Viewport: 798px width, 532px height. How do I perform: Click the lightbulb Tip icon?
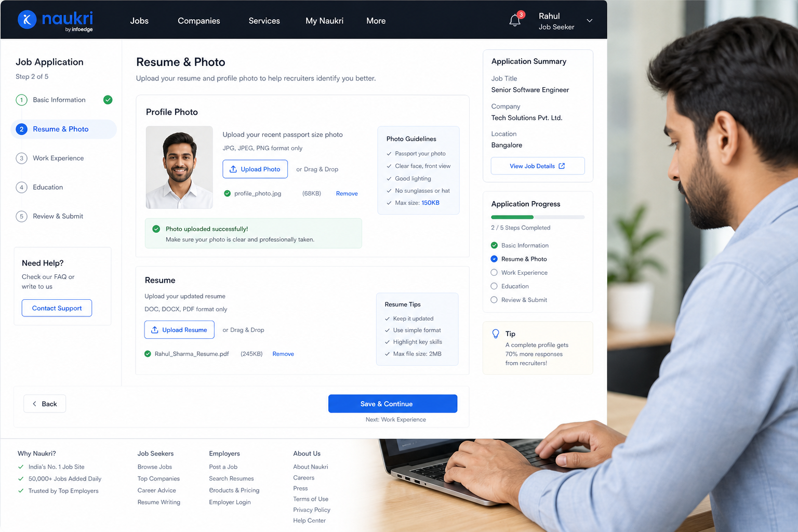point(496,334)
